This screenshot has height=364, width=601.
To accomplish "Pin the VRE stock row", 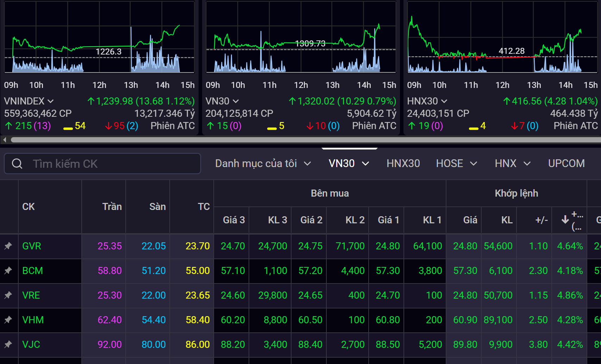I will coord(8,295).
